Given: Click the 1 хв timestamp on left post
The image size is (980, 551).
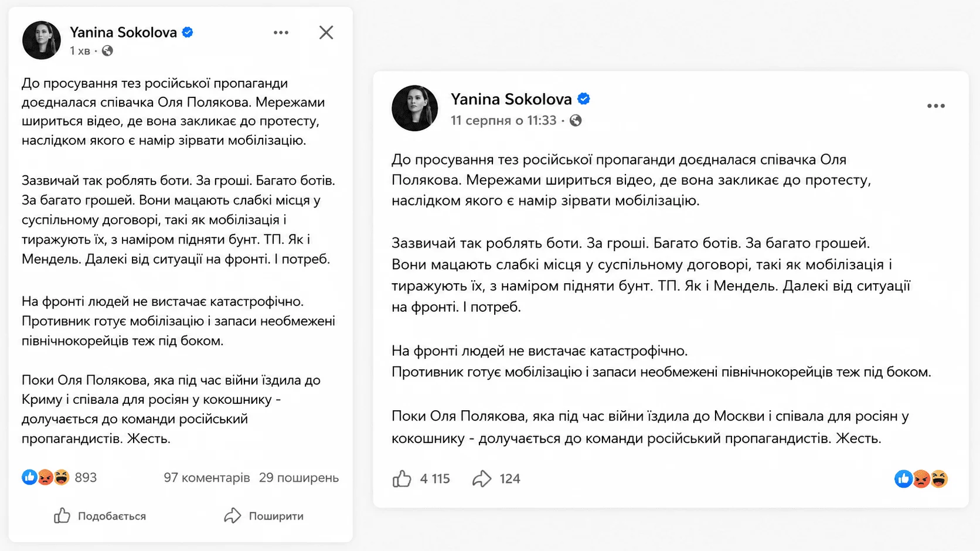Looking at the screenshot, I should pos(80,51).
